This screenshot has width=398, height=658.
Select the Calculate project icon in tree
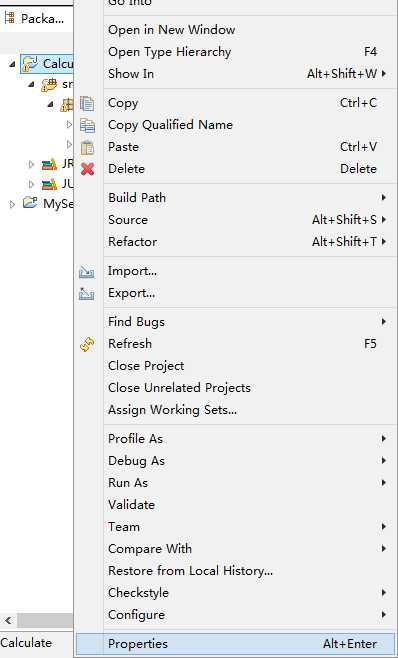pos(30,64)
